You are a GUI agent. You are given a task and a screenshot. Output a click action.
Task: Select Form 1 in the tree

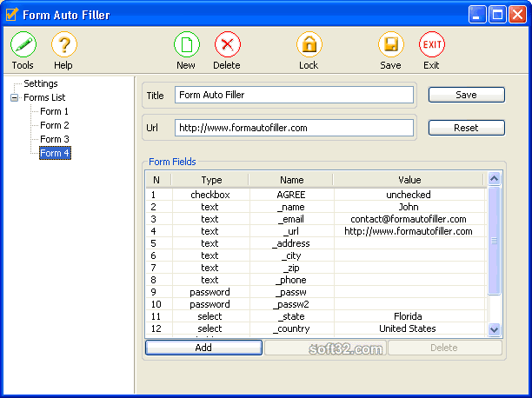point(54,111)
